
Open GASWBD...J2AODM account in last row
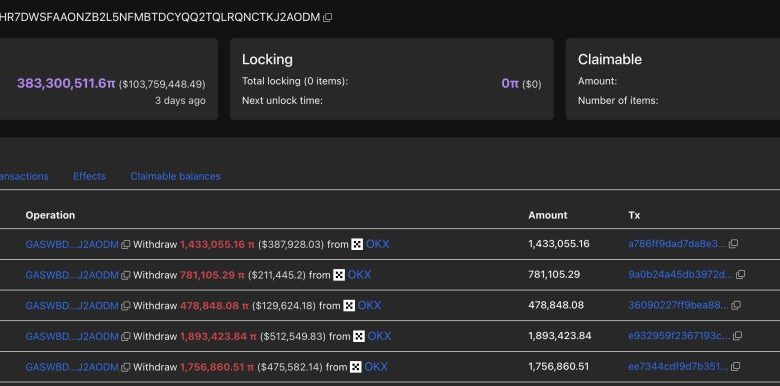click(72, 367)
